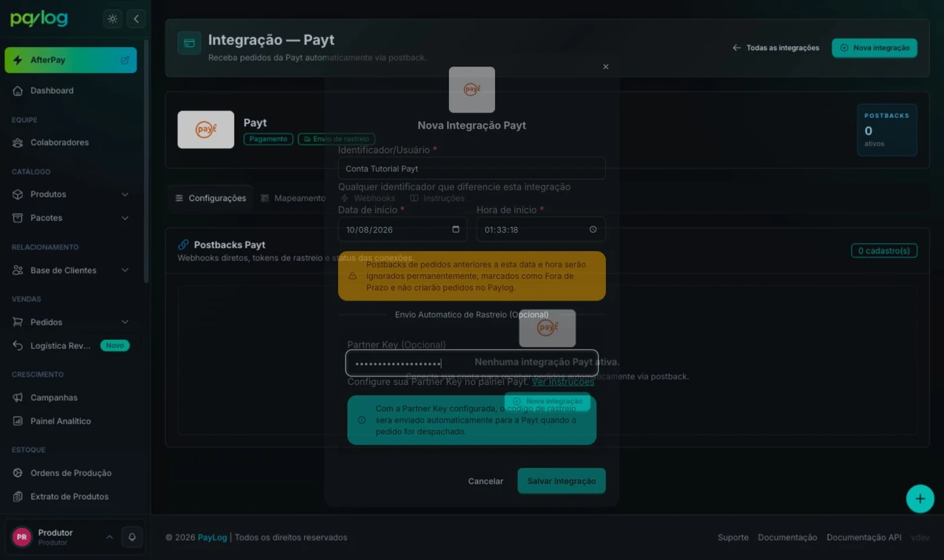Switch to the Mapeamento tab

293,198
